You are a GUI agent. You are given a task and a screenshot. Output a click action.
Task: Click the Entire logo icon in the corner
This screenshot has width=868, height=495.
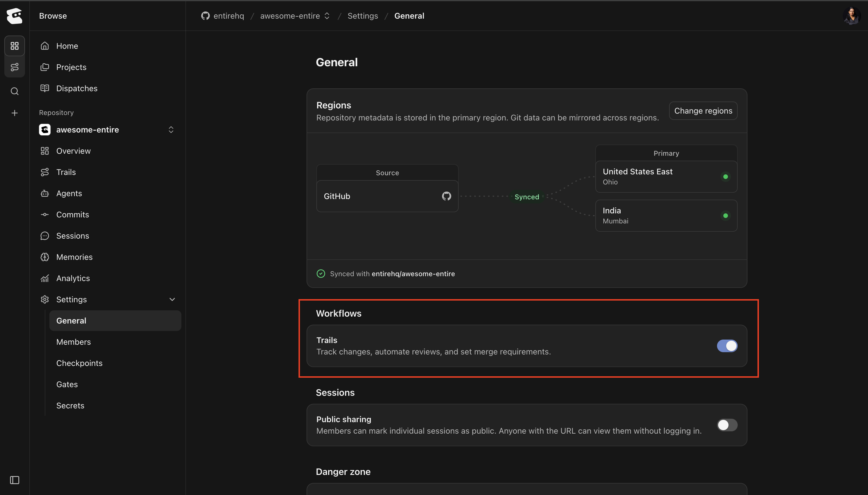[15, 16]
